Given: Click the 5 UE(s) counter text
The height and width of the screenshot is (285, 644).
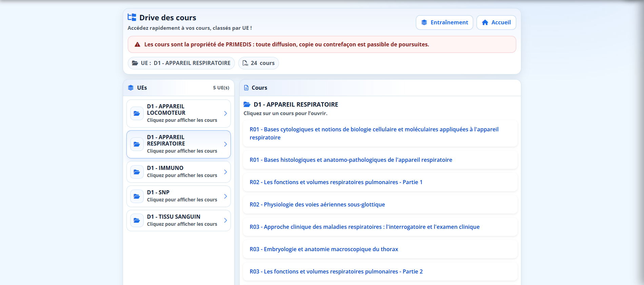Looking at the screenshot, I should click(x=221, y=88).
